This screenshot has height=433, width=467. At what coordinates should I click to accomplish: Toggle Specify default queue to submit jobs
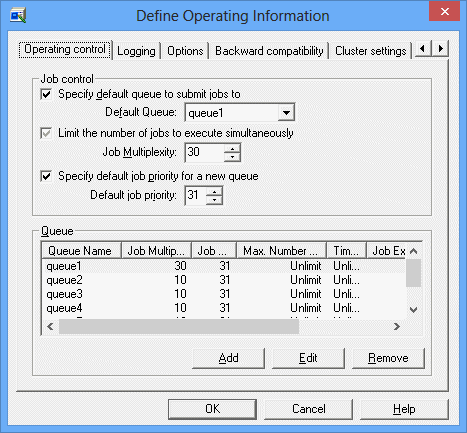click(x=46, y=94)
